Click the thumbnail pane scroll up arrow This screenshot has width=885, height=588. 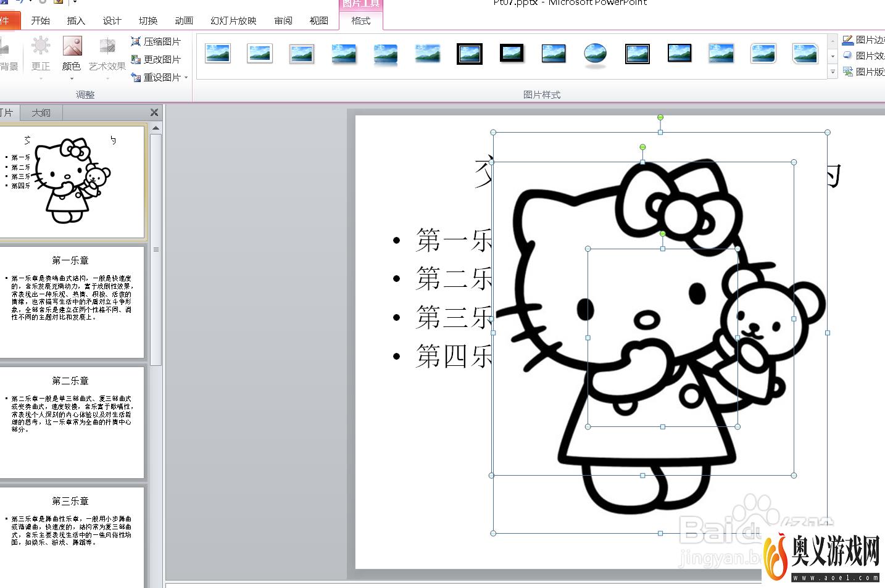(x=156, y=128)
